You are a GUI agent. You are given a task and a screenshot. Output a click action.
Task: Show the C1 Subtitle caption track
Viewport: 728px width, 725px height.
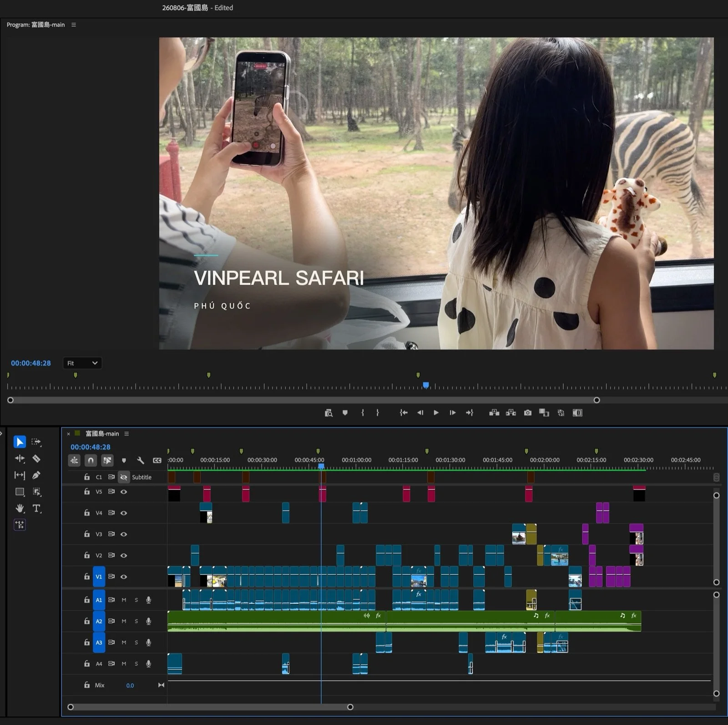pyautogui.click(x=123, y=477)
